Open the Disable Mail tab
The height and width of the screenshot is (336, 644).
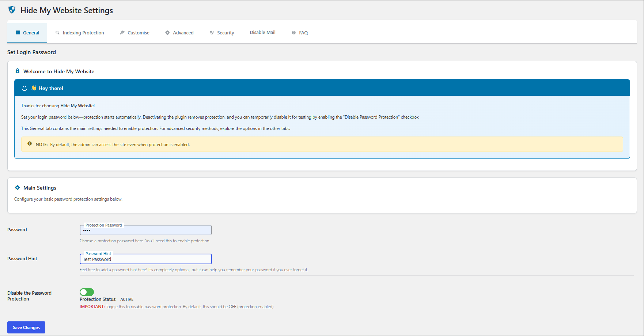click(x=262, y=33)
